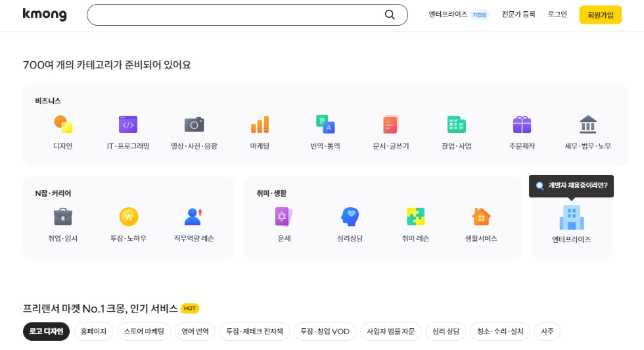Image resolution: width=644 pixels, height=350 pixels.
Task: Click the 비즈니스 section heading
Action: pyautogui.click(x=48, y=101)
